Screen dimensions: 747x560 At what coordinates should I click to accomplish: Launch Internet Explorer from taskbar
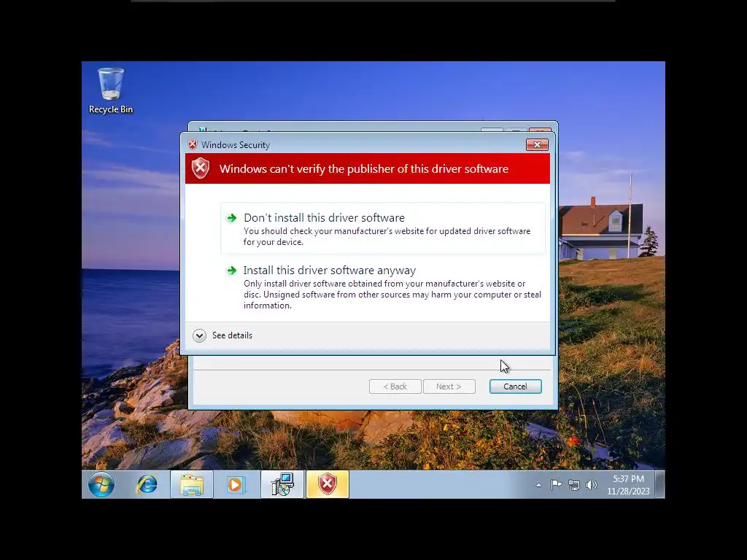pyautogui.click(x=147, y=485)
